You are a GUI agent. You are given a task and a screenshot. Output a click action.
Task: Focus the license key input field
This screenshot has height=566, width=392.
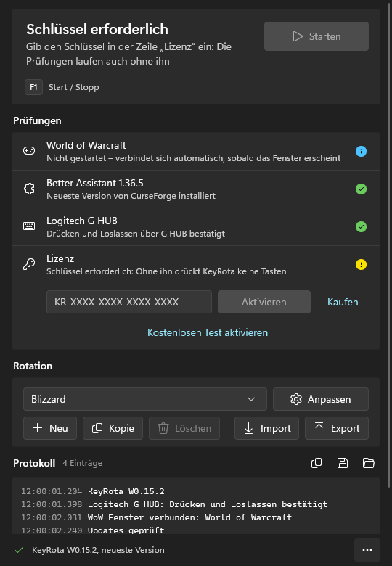coord(129,302)
